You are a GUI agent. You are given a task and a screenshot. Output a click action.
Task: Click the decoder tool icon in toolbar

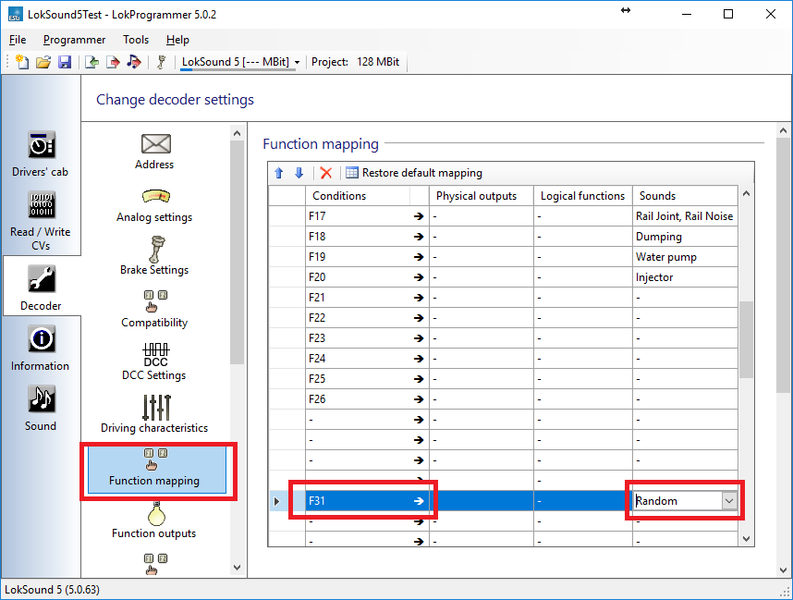point(161,62)
